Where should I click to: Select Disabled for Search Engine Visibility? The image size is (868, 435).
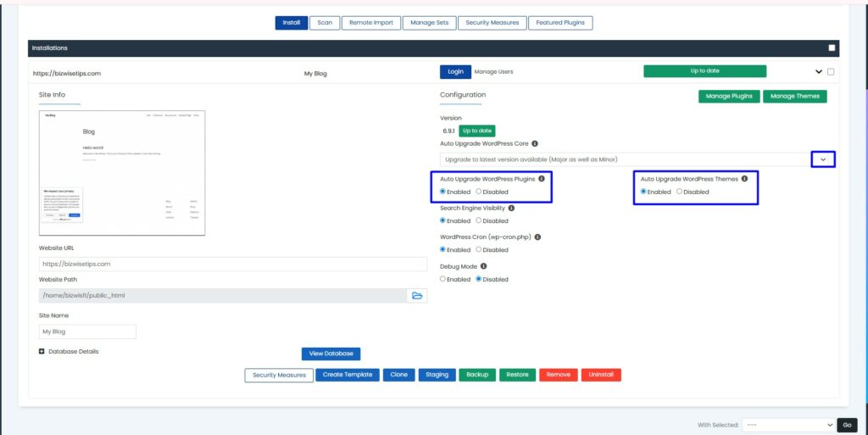479,220
